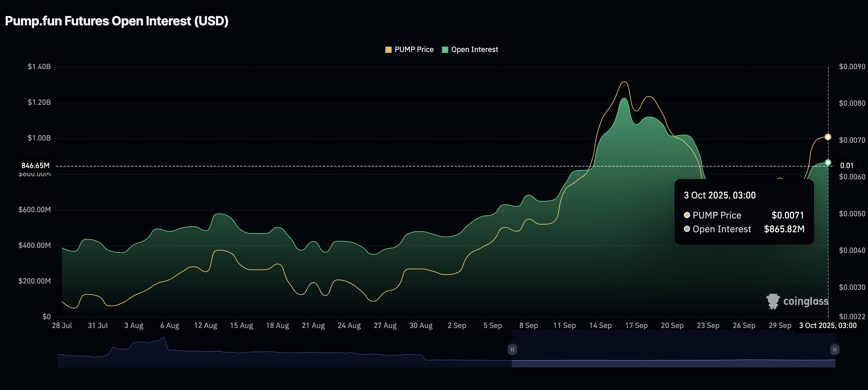This screenshot has height=390, width=868.
Task: Click the coinglass watermark logo
Action: [x=797, y=301]
